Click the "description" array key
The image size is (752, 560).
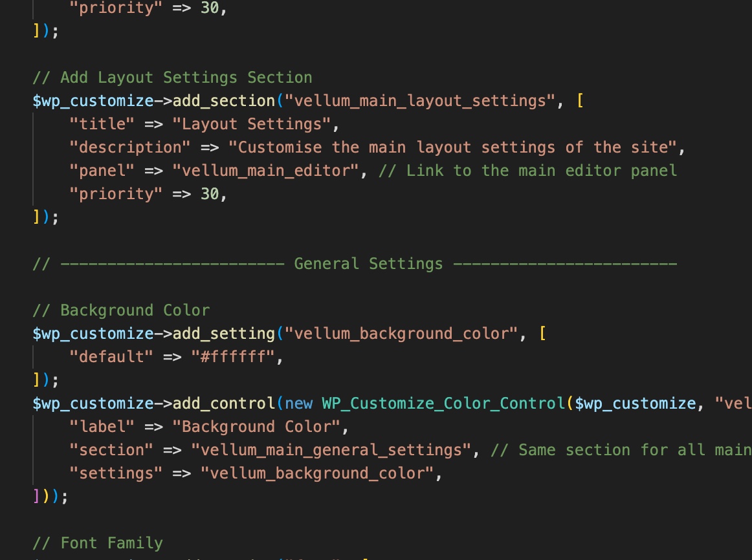click(130, 147)
